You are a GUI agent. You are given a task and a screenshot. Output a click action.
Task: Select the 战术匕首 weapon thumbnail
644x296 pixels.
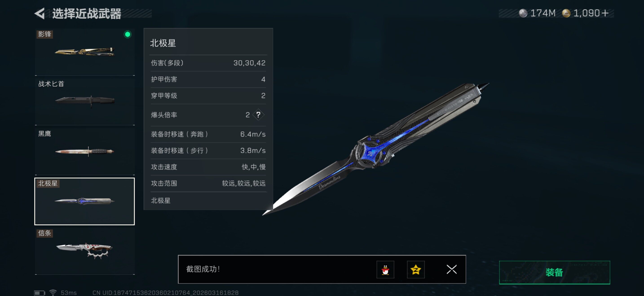(x=85, y=102)
